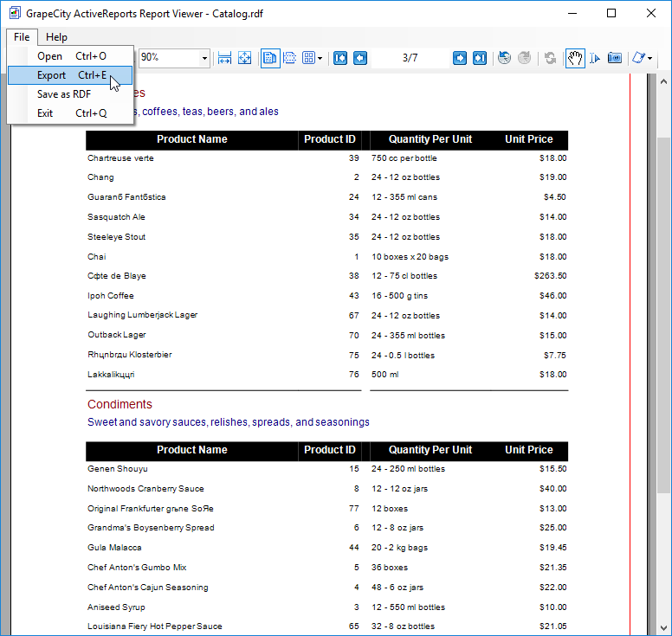Expand the 90% zoom level dropdown
This screenshot has width=672, height=636.
coord(204,58)
